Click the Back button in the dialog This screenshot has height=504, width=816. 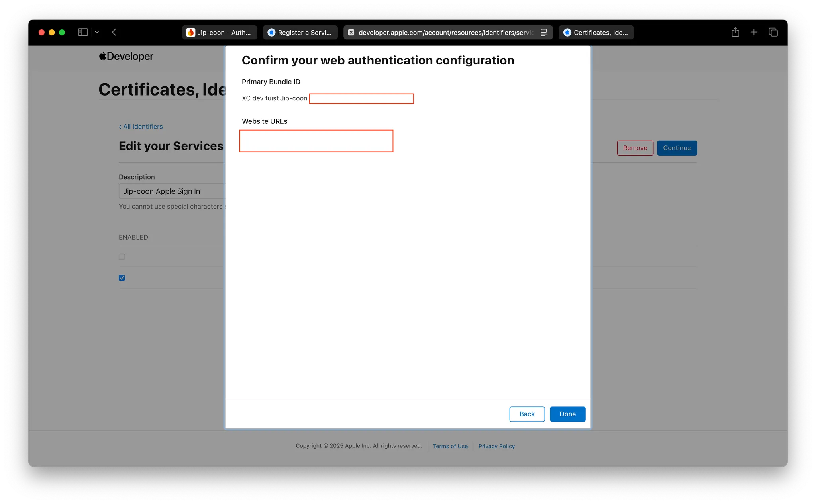click(x=527, y=414)
